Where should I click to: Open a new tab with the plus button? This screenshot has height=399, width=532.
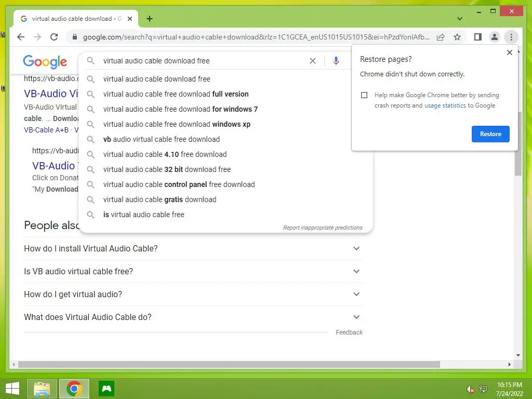(x=150, y=19)
